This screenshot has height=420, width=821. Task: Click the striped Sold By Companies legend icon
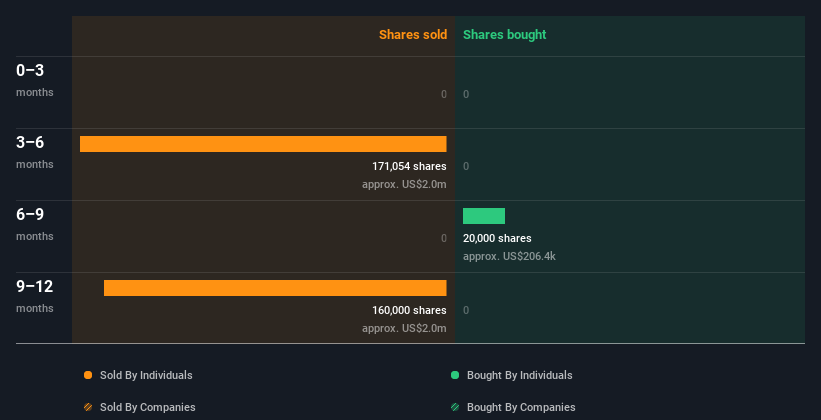[x=88, y=407]
